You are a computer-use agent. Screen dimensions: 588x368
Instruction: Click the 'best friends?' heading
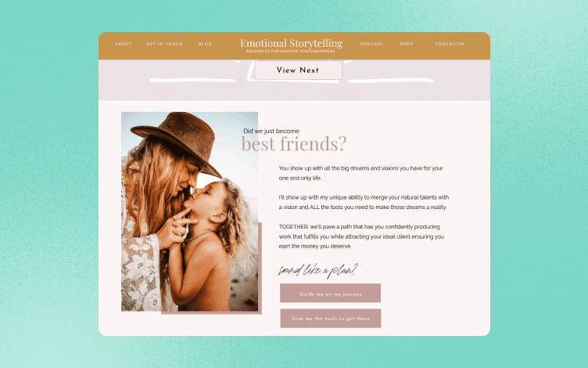(x=294, y=144)
